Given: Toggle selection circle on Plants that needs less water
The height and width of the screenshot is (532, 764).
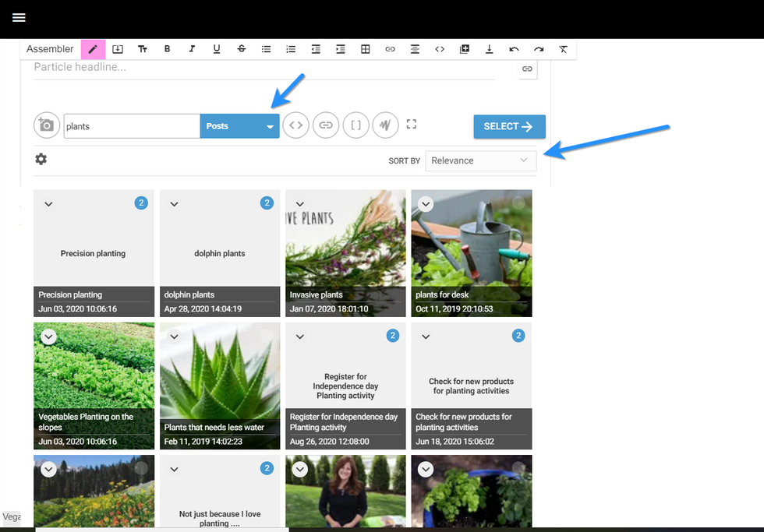Looking at the screenshot, I should pos(267,336).
